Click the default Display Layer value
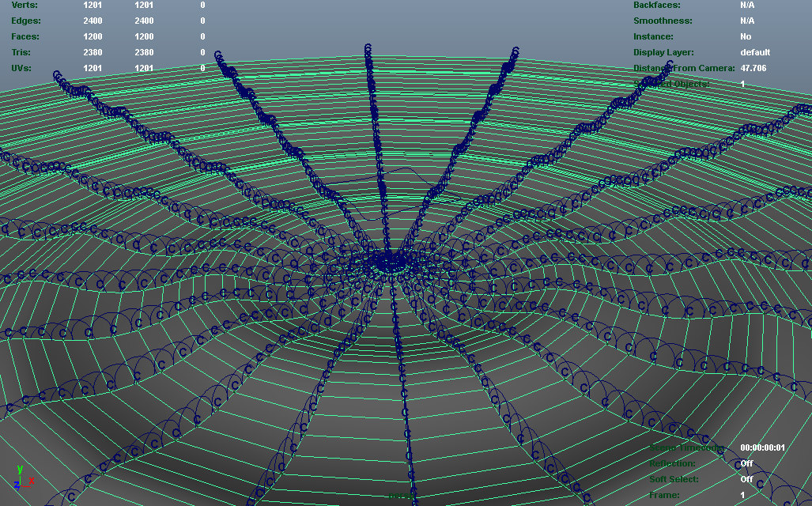 tap(754, 52)
